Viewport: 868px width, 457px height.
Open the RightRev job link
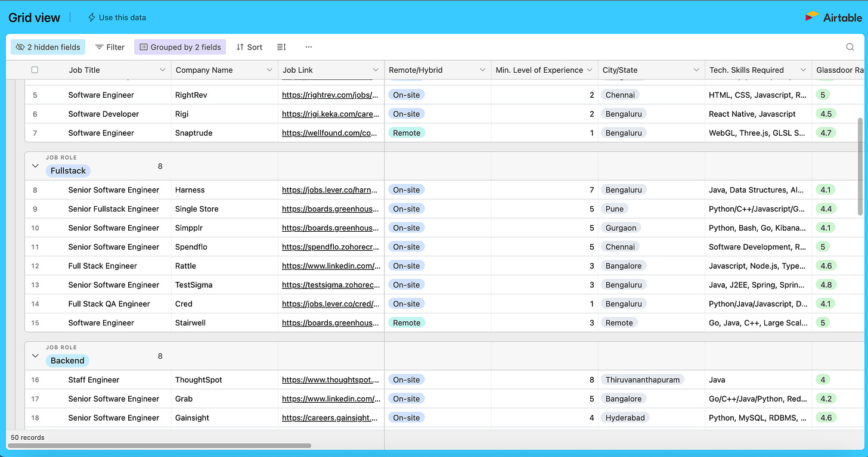point(330,95)
